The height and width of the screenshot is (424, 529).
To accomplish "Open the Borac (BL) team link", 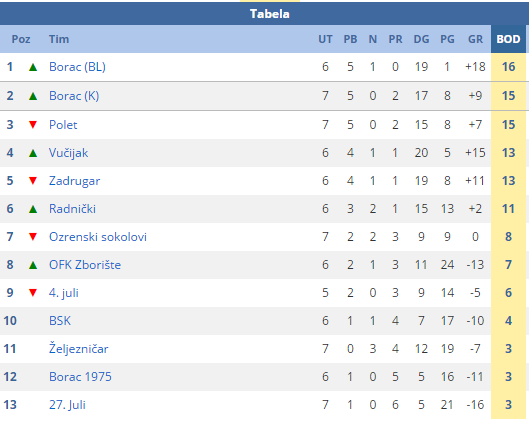I will click(77, 67).
